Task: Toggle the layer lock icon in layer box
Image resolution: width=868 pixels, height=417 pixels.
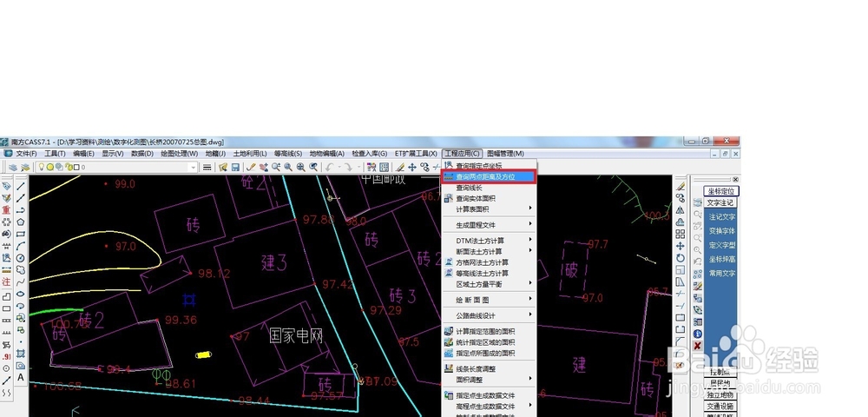Action: (x=68, y=168)
